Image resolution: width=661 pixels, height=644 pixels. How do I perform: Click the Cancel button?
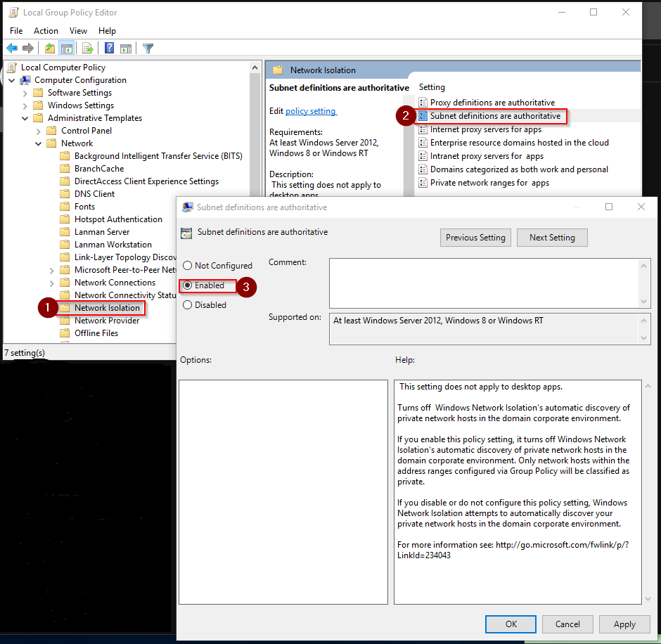click(x=567, y=624)
